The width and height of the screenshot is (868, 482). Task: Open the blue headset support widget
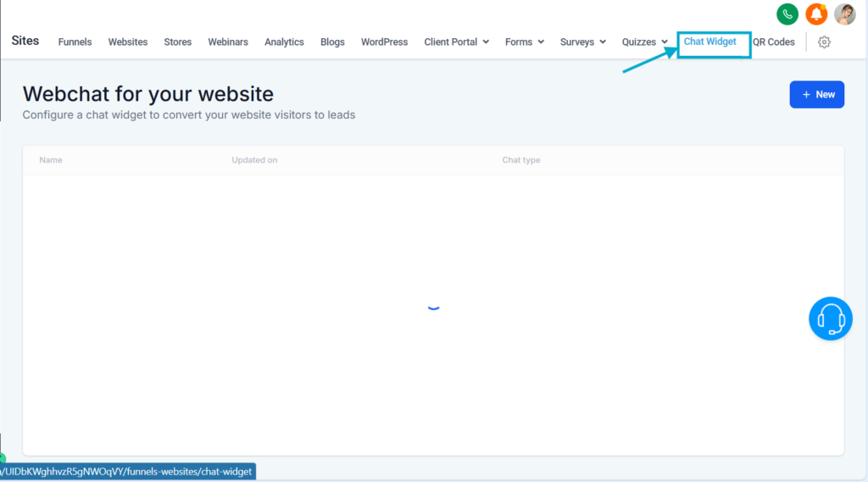830,319
